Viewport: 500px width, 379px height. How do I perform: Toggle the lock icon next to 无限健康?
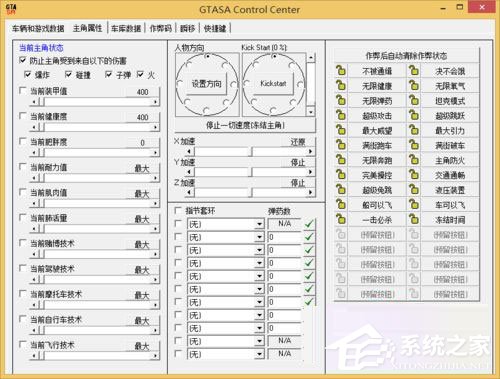click(x=341, y=86)
